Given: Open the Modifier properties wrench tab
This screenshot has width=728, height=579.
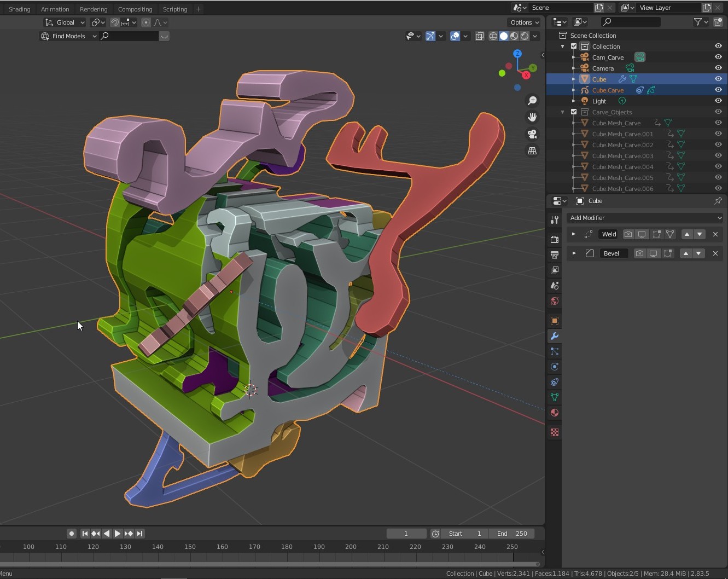Looking at the screenshot, I should click(x=554, y=336).
